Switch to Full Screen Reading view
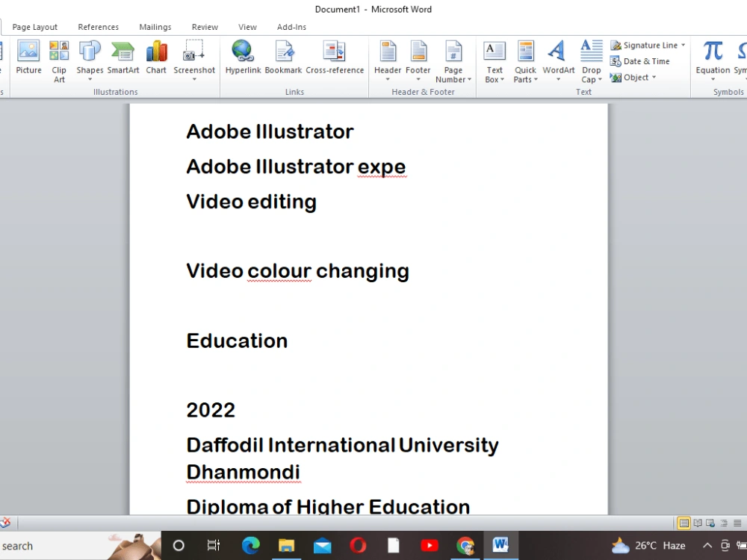 pyautogui.click(x=698, y=523)
